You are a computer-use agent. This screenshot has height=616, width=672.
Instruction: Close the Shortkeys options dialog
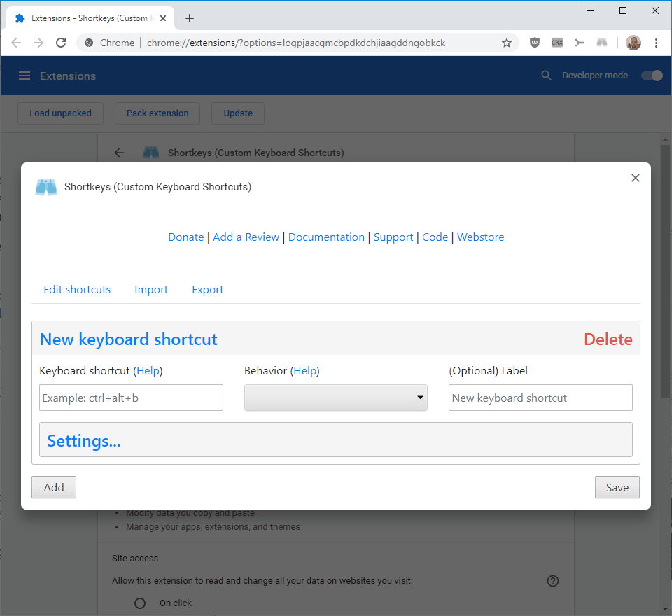click(x=635, y=178)
